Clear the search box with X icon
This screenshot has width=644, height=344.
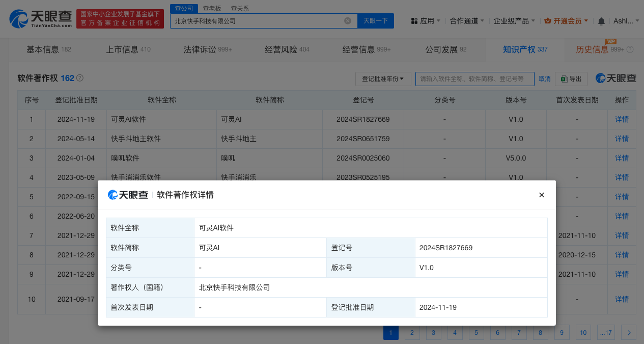pyautogui.click(x=348, y=21)
